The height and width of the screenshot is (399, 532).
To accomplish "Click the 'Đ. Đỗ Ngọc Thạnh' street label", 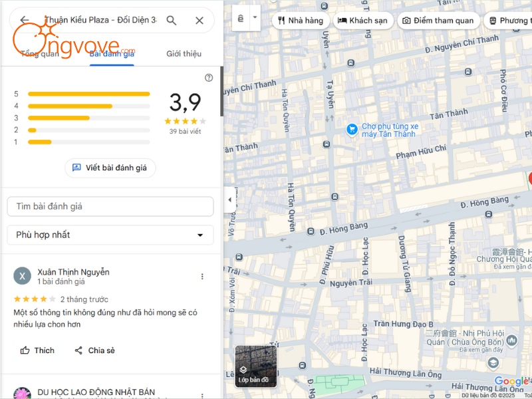I will click(x=452, y=254).
